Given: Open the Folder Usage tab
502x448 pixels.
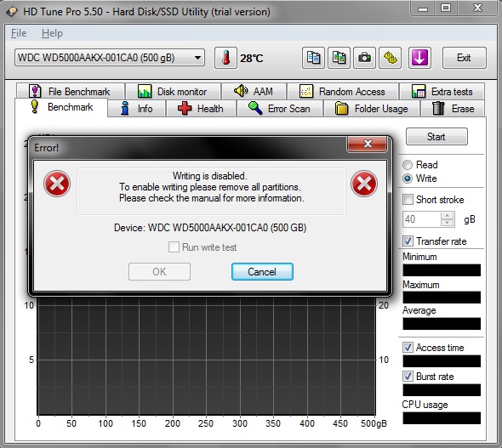Looking at the screenshot, I should [371, 109].
